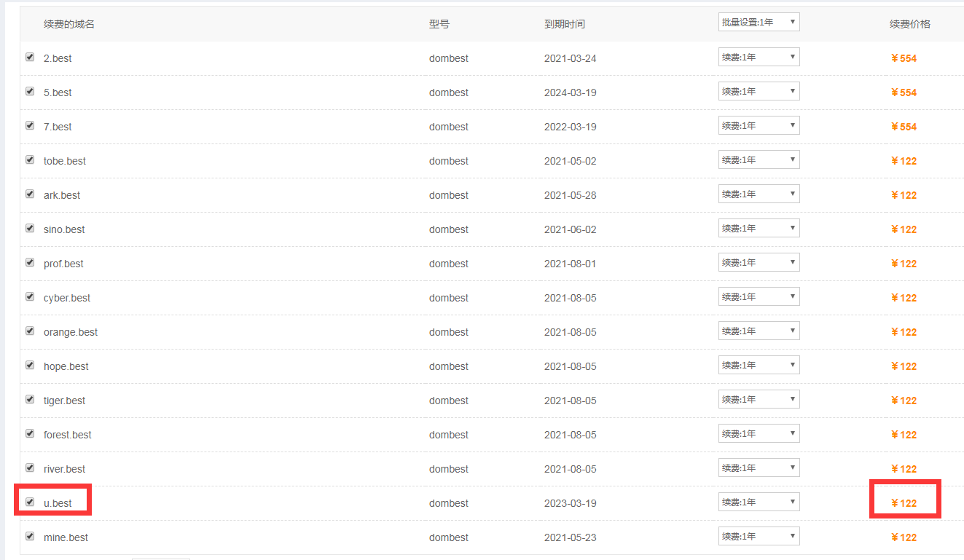Click the prof.best domain name

[63, 264]
